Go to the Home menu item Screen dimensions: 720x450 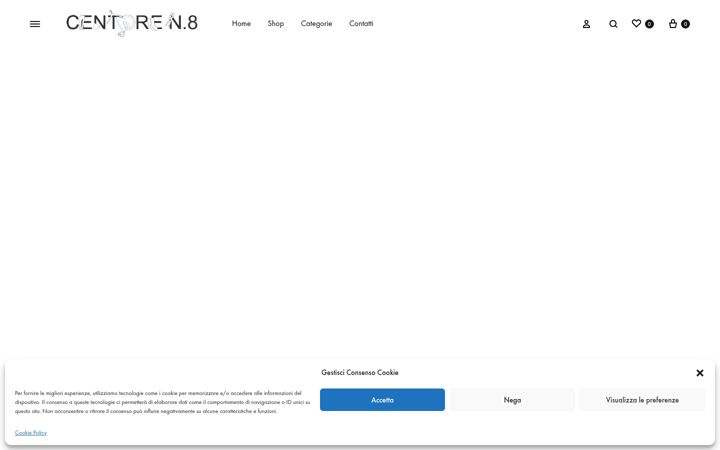(x=241, y=23)
